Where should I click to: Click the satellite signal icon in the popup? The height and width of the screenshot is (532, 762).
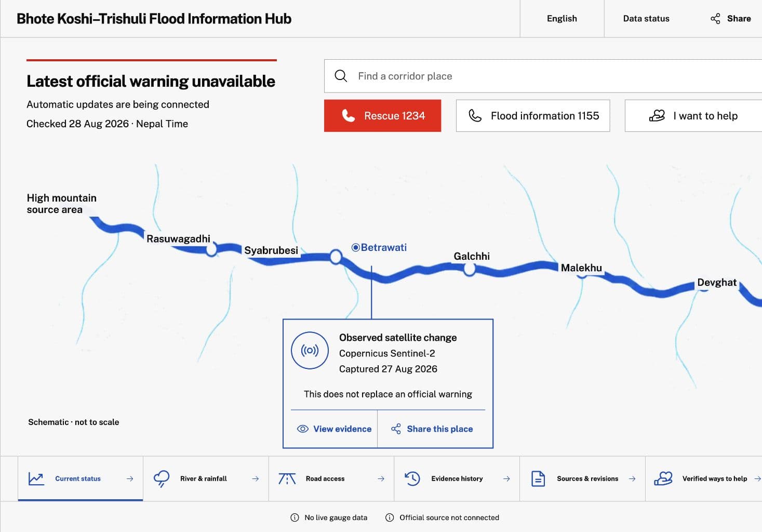[310, 350]
